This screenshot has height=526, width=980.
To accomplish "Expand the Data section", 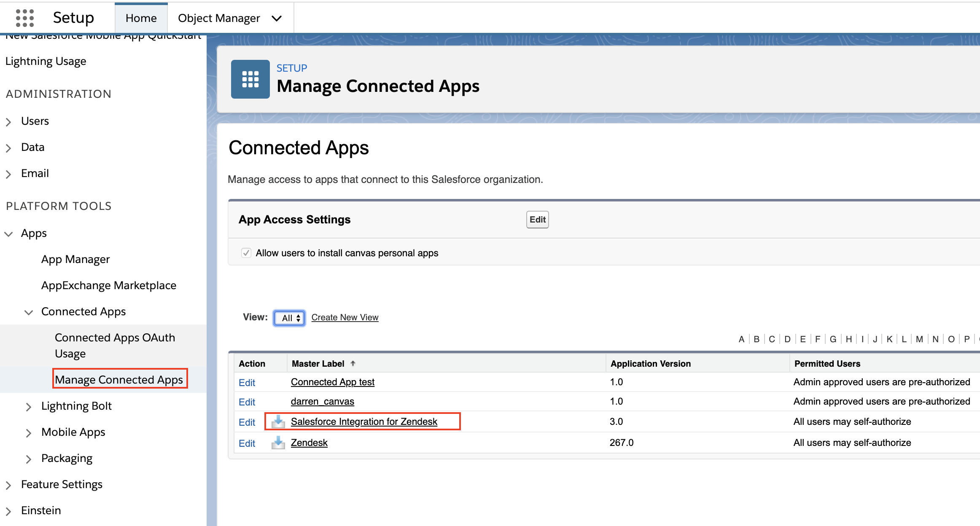I will [x=8, y=148].
